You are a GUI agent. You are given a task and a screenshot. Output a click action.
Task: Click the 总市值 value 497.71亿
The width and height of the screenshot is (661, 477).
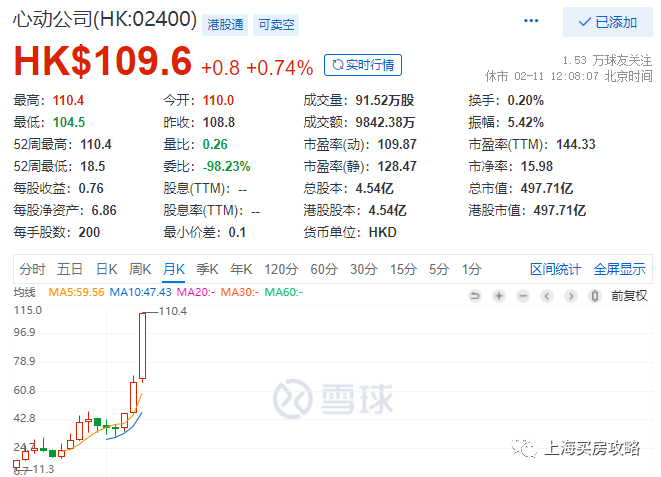click(547, 188)
